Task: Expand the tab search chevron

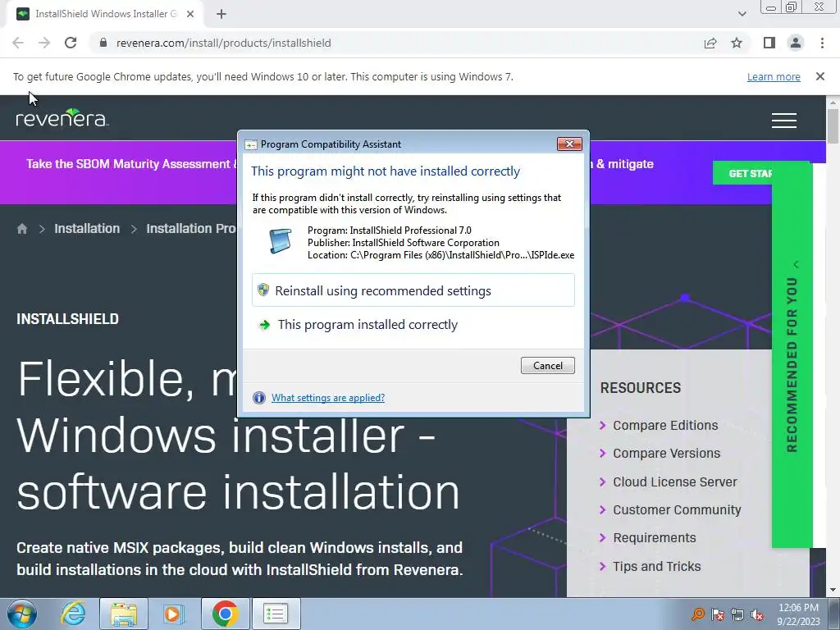Action: pos(742,14)
